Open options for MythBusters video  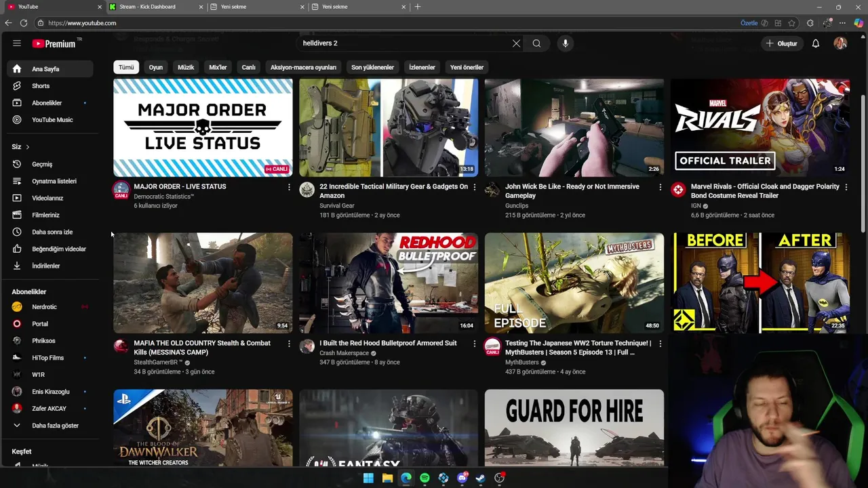click(x=660, y=344)
